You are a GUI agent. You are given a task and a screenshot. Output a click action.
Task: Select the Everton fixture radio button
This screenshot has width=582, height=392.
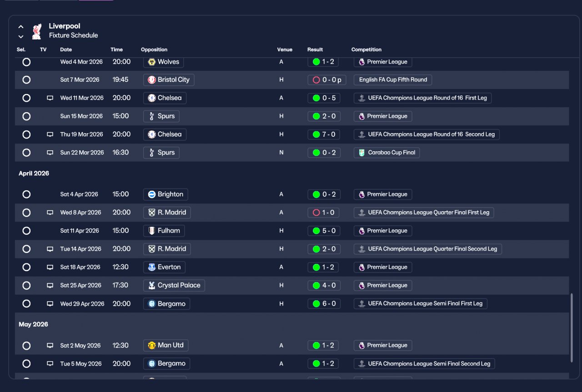click(x=26, y=267)
